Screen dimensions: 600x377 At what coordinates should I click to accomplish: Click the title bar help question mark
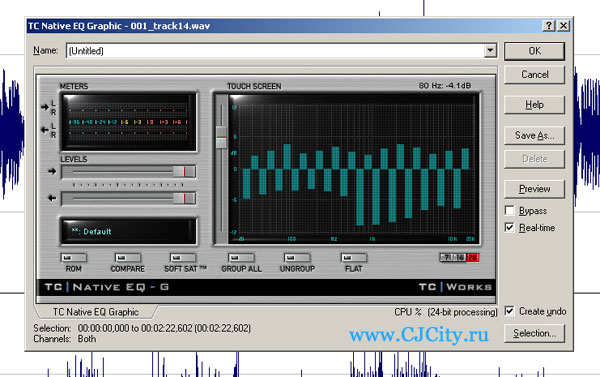click(549, 26)
